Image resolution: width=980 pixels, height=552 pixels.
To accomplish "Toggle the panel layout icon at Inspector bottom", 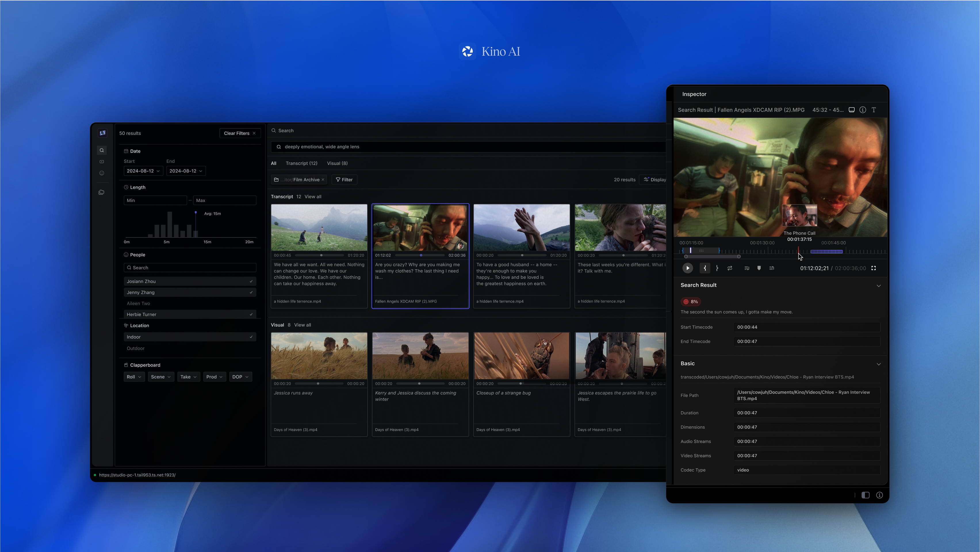I will click(x=866, y=495).
